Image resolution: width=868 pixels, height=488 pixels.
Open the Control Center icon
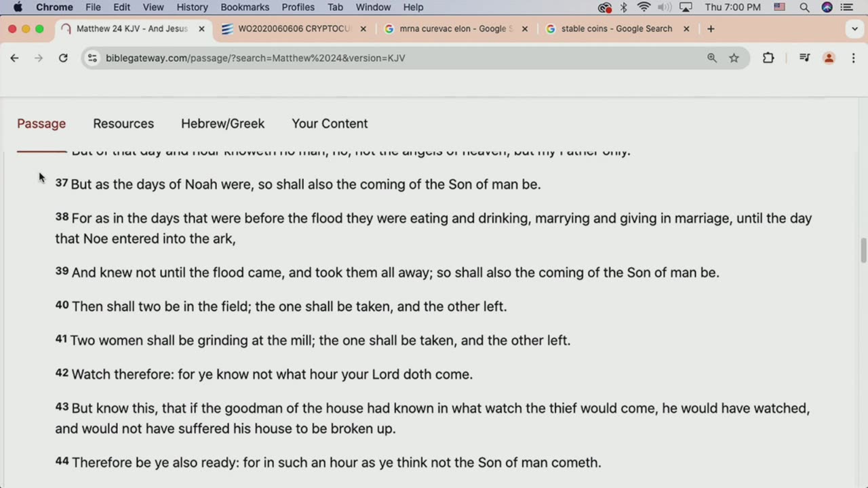846,7
